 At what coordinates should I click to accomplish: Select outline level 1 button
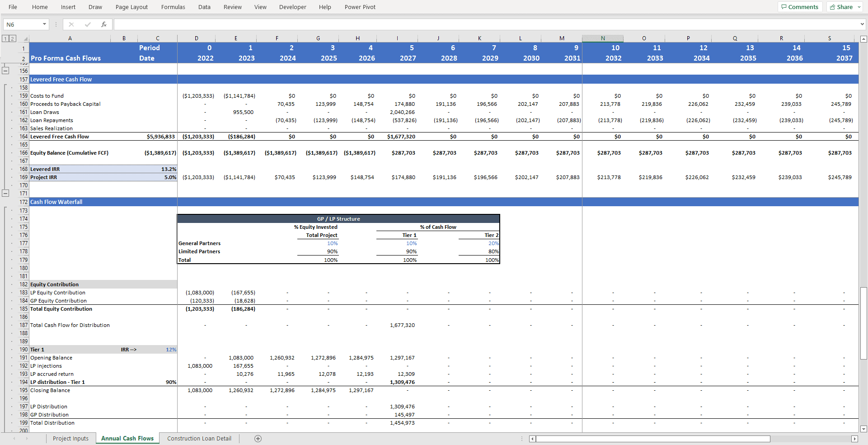click(x=5, y=38)
